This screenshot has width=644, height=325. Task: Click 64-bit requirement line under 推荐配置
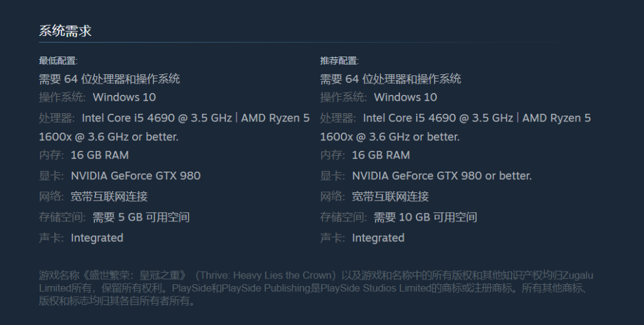tap(391, 79)
